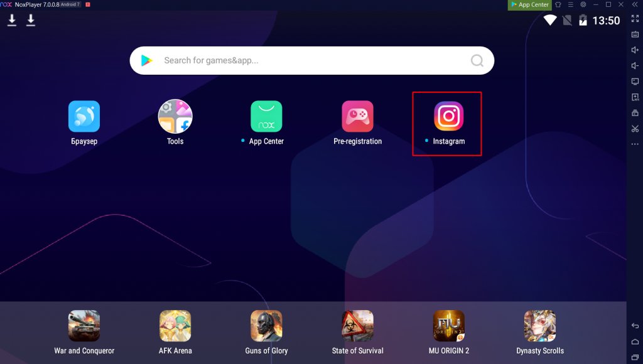Image resolution: width=643 pixels, height=364 pixels.
Task: Collapse the sidebar with double-chevron arrow
Action: 635,4
